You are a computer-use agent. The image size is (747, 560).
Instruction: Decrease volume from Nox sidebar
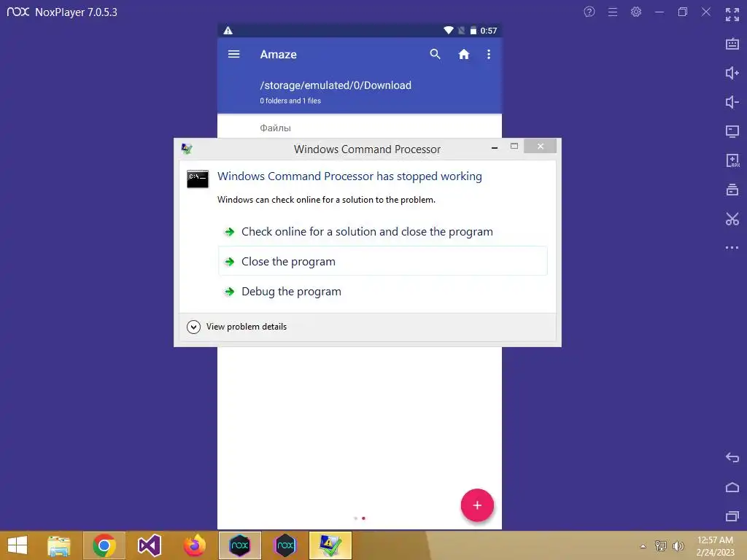tap(732, 102)
